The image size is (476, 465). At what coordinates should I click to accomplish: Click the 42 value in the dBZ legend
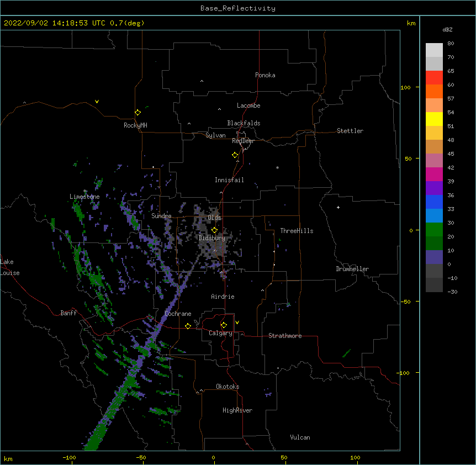click(451, 167)
